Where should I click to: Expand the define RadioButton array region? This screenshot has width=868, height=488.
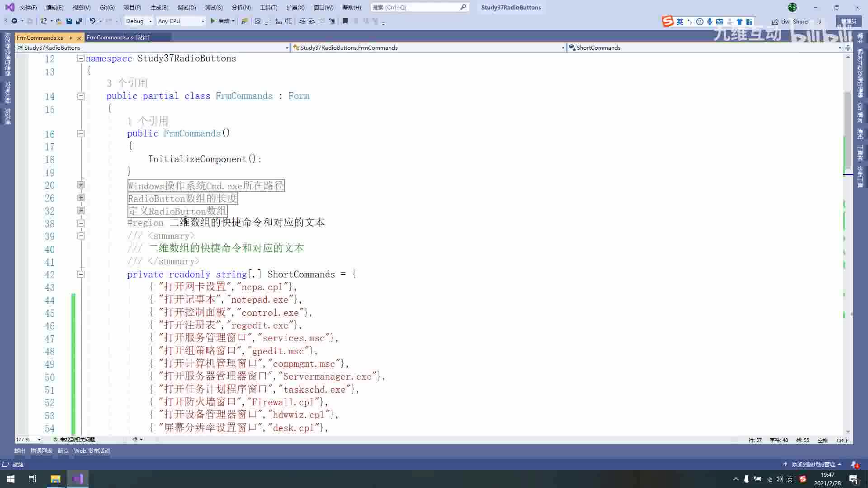[x=80, y=211]
